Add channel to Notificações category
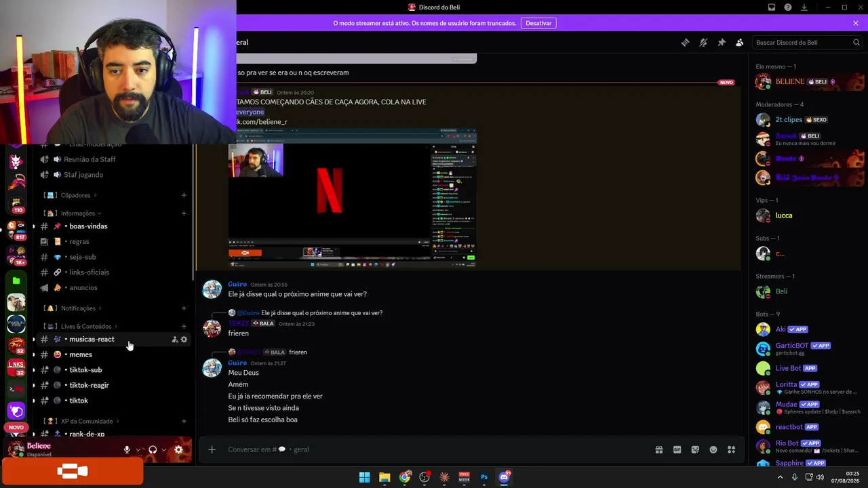 click(184, 308)
